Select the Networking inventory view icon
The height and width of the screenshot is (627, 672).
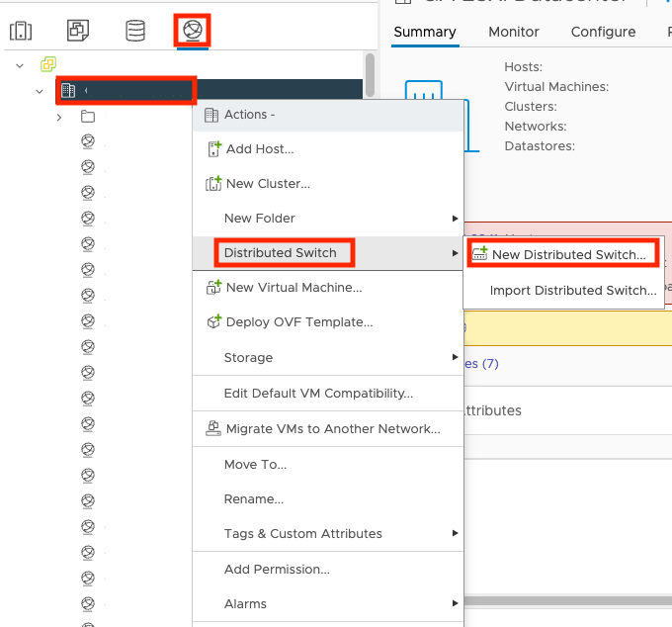(193, 31)
